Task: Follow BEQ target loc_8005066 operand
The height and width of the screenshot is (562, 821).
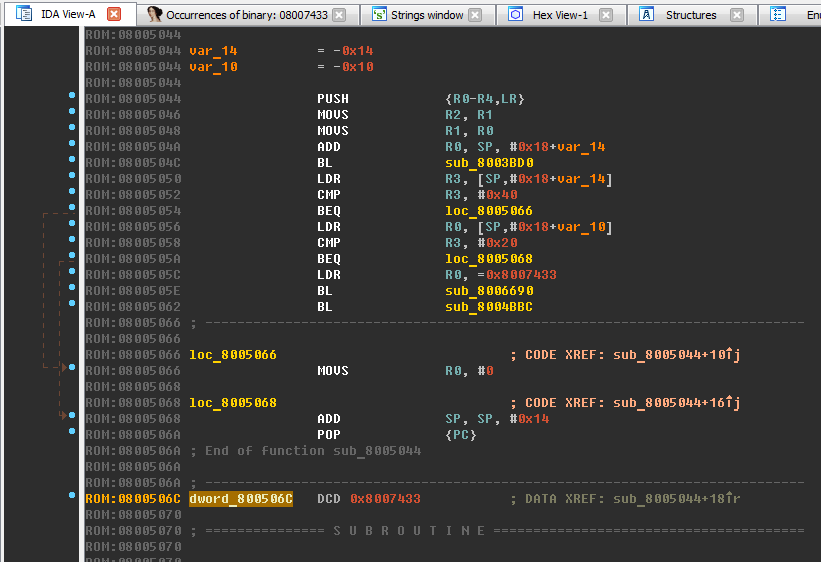Action: click(489, 211)
